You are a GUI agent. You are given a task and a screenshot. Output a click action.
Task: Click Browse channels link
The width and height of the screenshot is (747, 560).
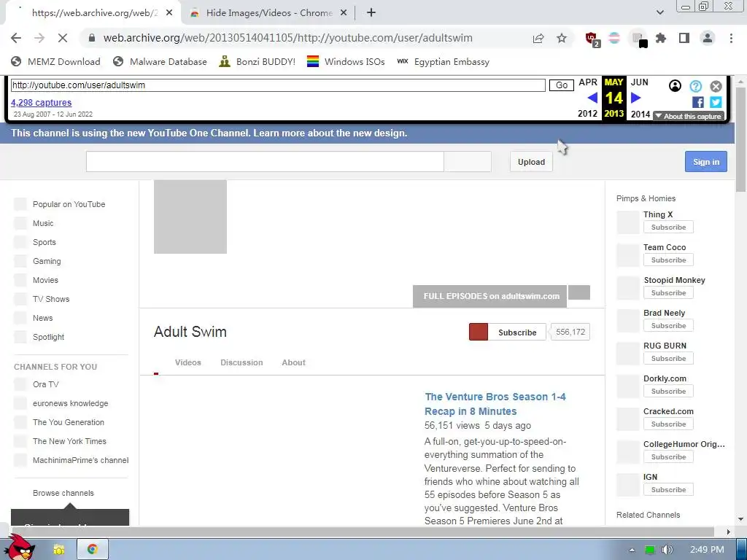click(x=63, y=494)
